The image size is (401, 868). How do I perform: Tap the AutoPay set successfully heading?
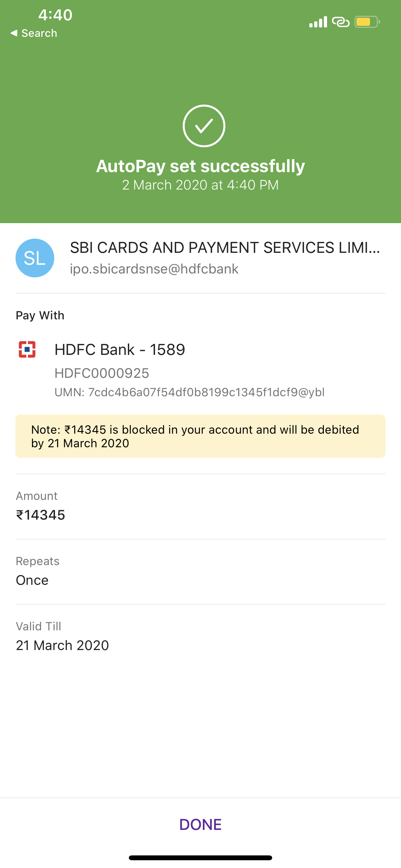tap(200, 166)
